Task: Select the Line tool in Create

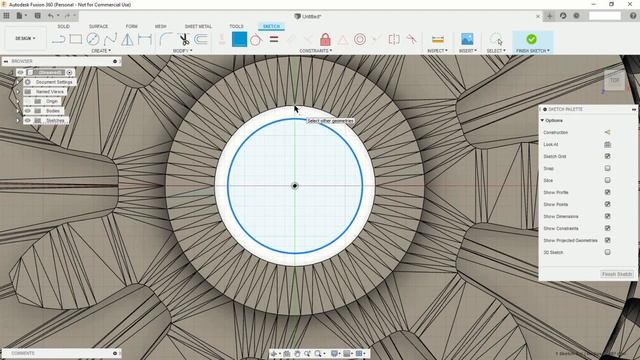Action: [x=59, y=39]
